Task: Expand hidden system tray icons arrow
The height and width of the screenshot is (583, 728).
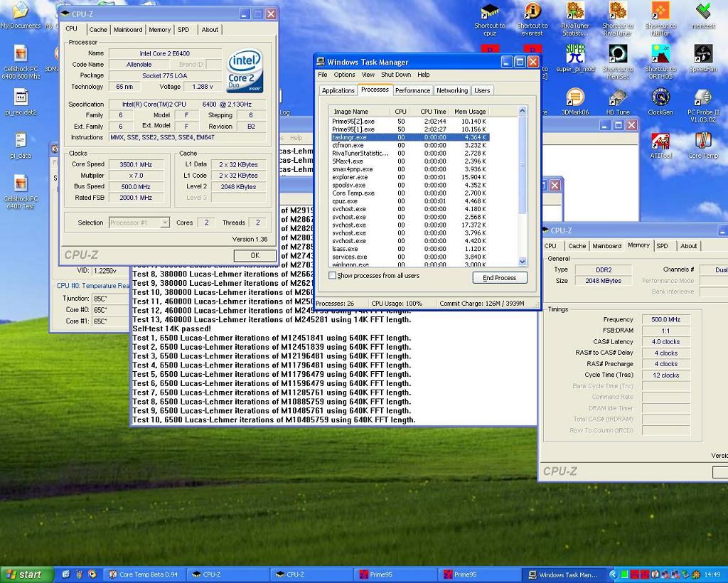Action: pyautogui.click(x=614, y=574)
